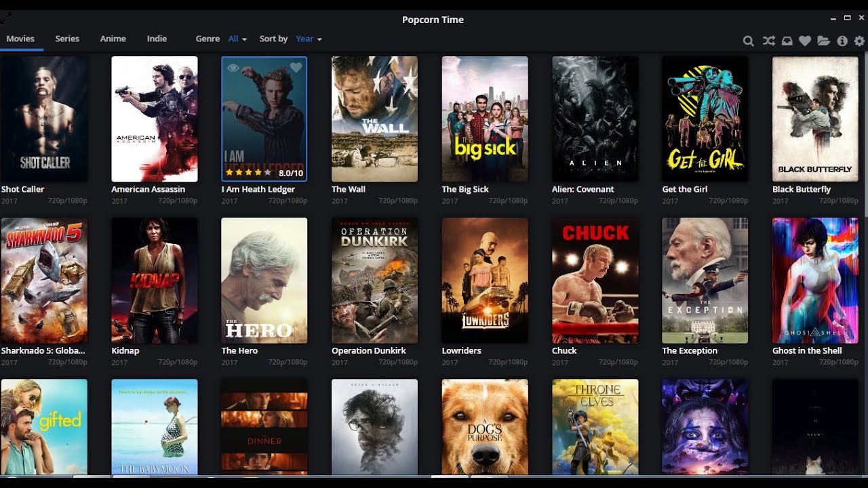
Task: Click the Operation Dunkirk title text
Action: click(369, 351)
